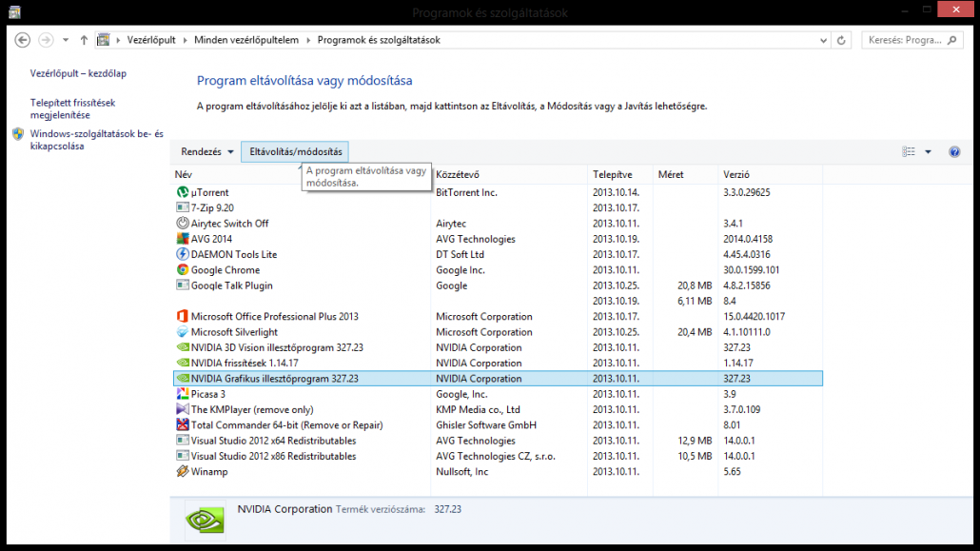Open Vezérlőpult – kezdőlap link
Viewport: 980px width, 551px height.
pos(78,73)
